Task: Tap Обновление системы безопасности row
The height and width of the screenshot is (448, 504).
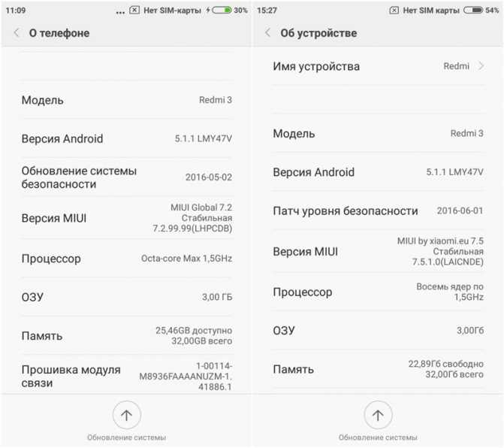Action: pyautogui.click(x=127, y=177)
